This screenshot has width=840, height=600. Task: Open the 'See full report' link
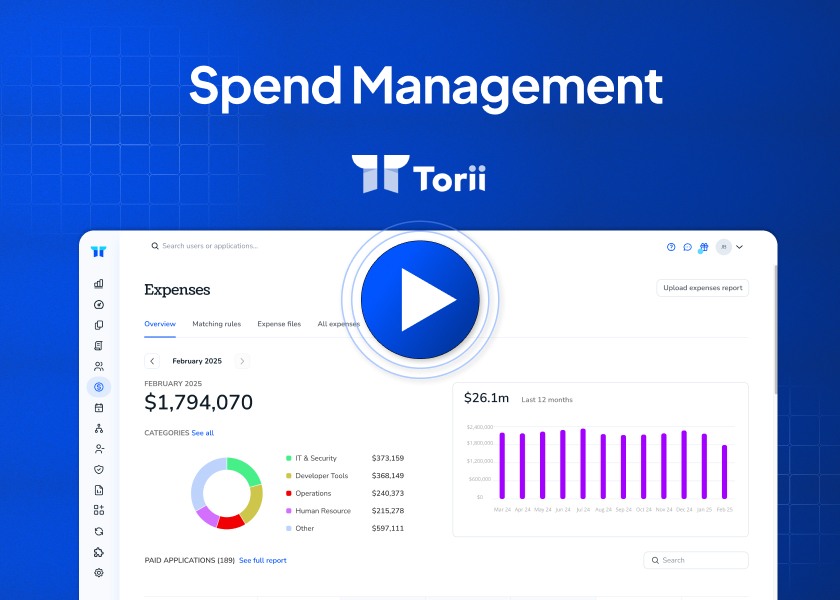pos(262,560)
